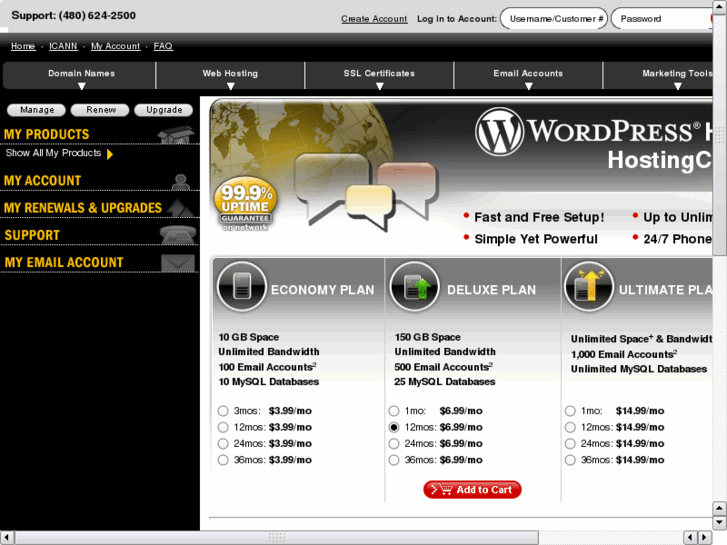Image resolution: width=727 pixels, height=545 pixels.
Task: Select Ultimate 36mos $14.99/mo option
Action: coord(570,460)
